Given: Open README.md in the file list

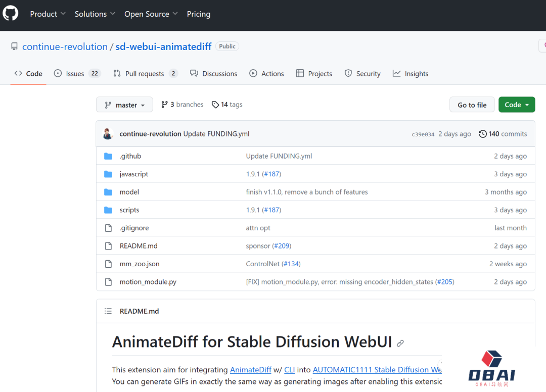Looking at the screenshot, I should click(139, 246).
